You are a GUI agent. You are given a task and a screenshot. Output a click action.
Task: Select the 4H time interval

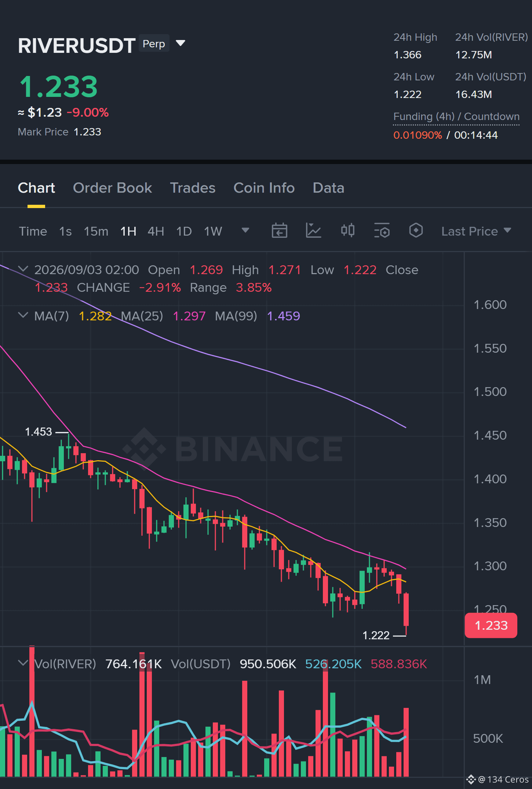(156, 231)
